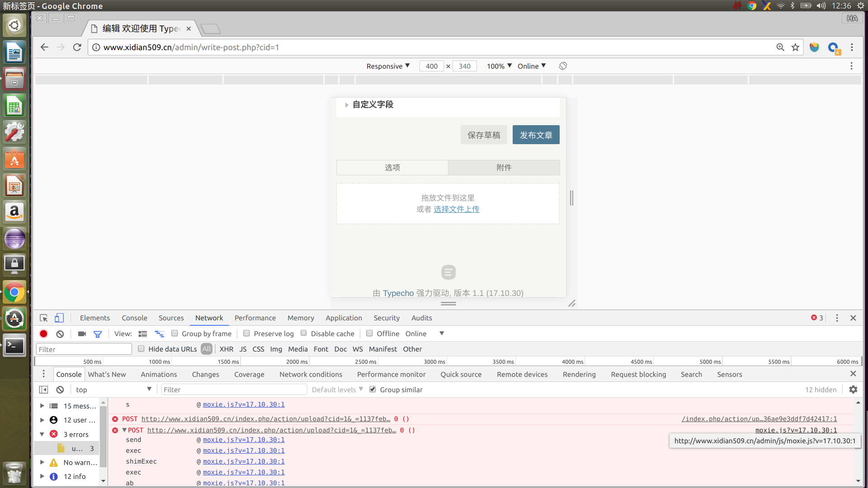Select large request rows view icon

(x=143, y=334)
